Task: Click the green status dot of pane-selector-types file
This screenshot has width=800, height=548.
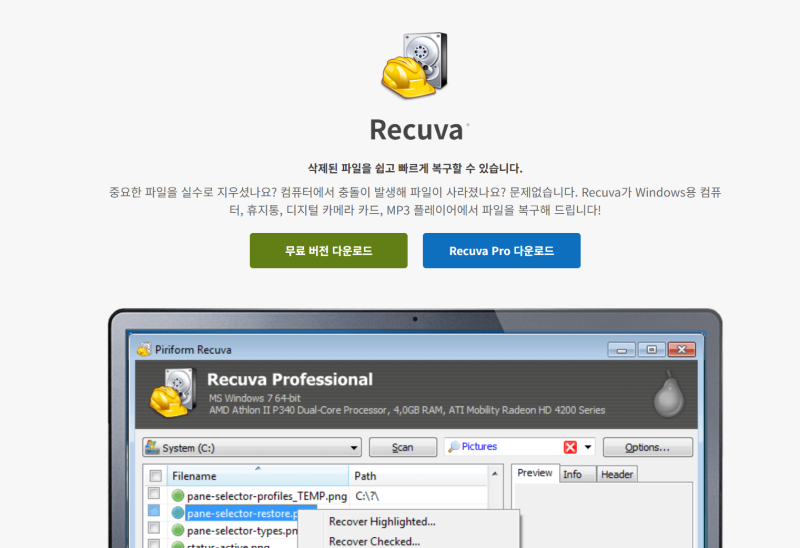Action: point(178,530)
